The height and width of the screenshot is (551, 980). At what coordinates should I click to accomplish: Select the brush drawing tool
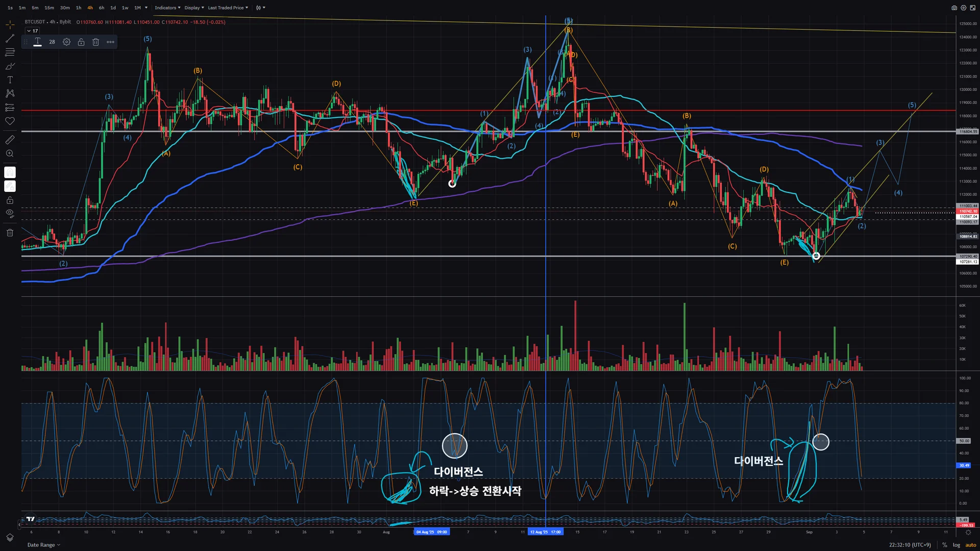click(x=10, y=66)
